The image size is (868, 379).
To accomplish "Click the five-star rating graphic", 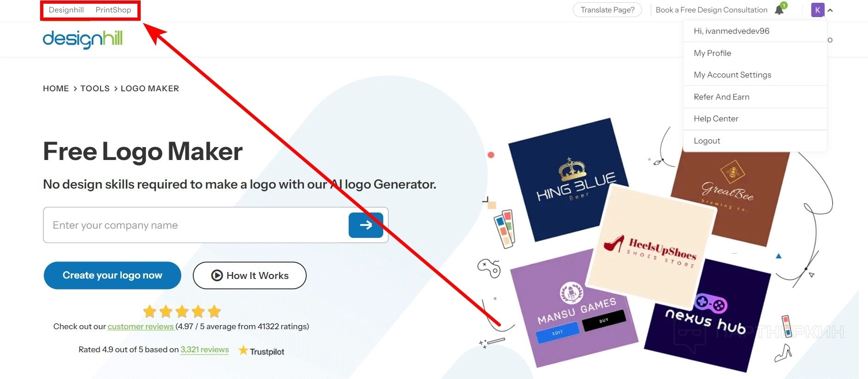I will pos(182,312).
